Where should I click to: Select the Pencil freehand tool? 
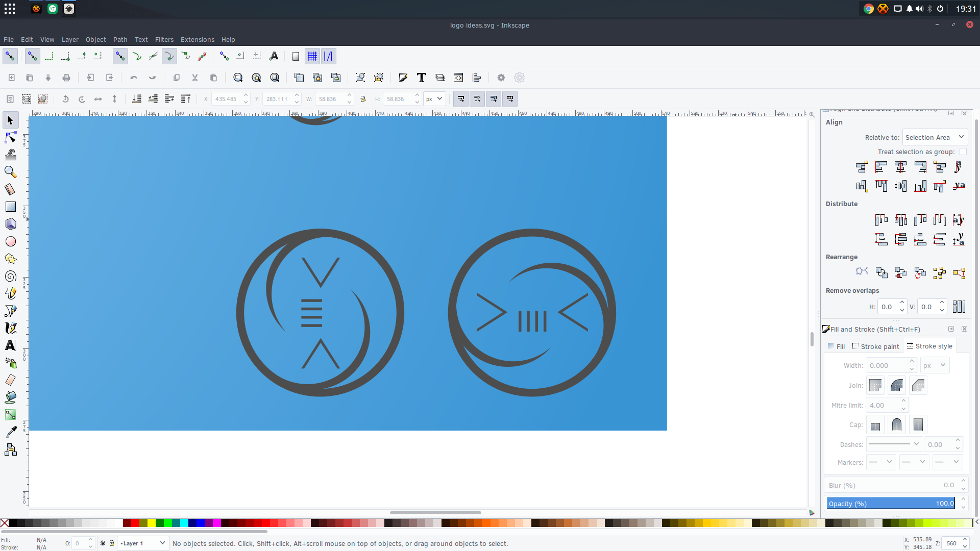(x=10, y=293)
